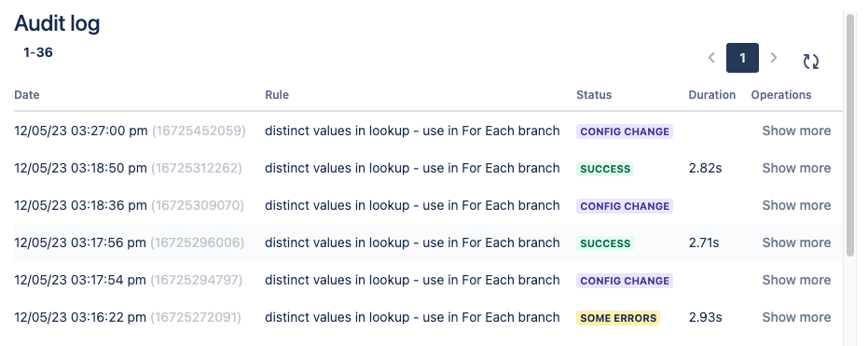Click the SUCCESS badge at 03:18:50 pm
This screenshot has height=346, width=868.
tap(605, 168)
